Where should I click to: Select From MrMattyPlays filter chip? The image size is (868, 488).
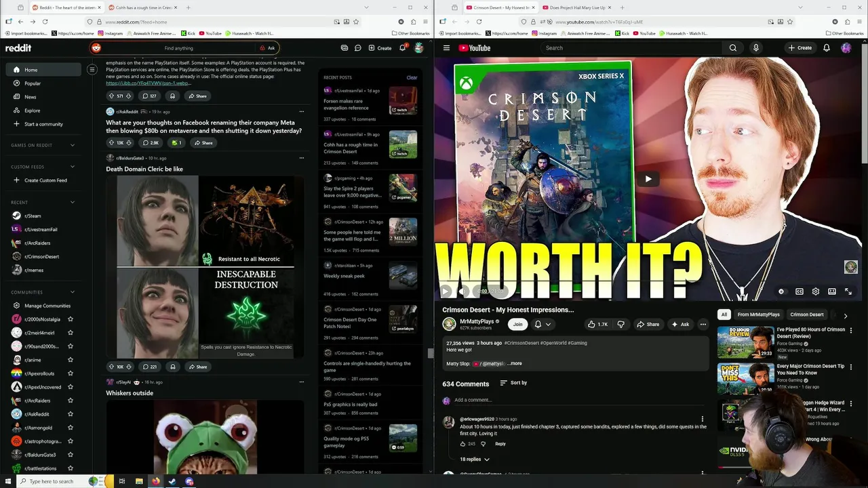click(759, 314)
